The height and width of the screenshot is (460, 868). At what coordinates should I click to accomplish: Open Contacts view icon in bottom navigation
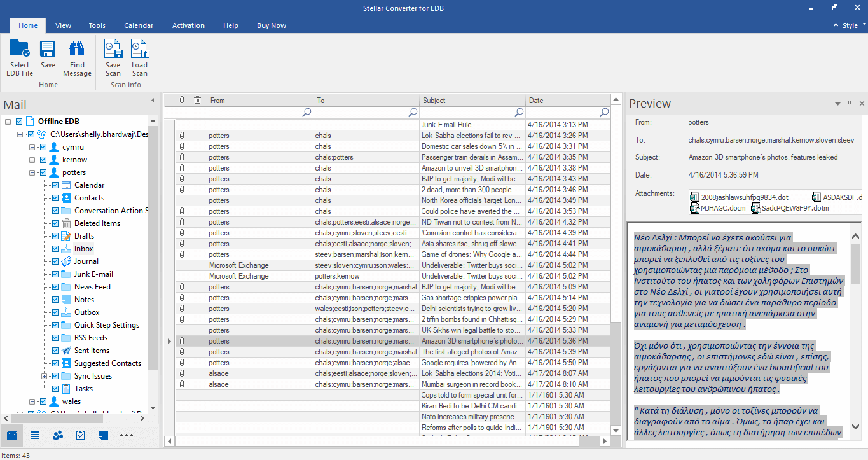[58, 435]
